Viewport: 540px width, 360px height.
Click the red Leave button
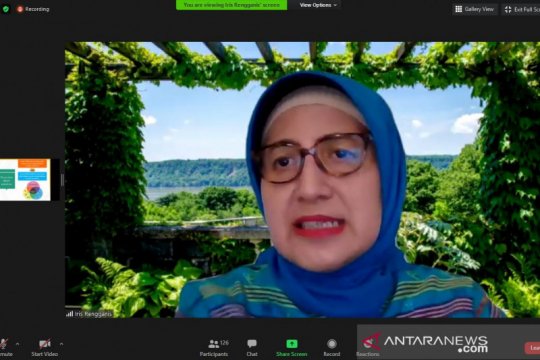[532, 348]
